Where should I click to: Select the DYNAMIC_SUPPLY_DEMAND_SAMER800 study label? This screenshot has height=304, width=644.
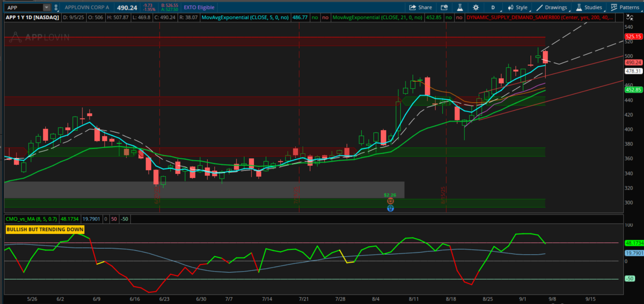tap(539, 17)
